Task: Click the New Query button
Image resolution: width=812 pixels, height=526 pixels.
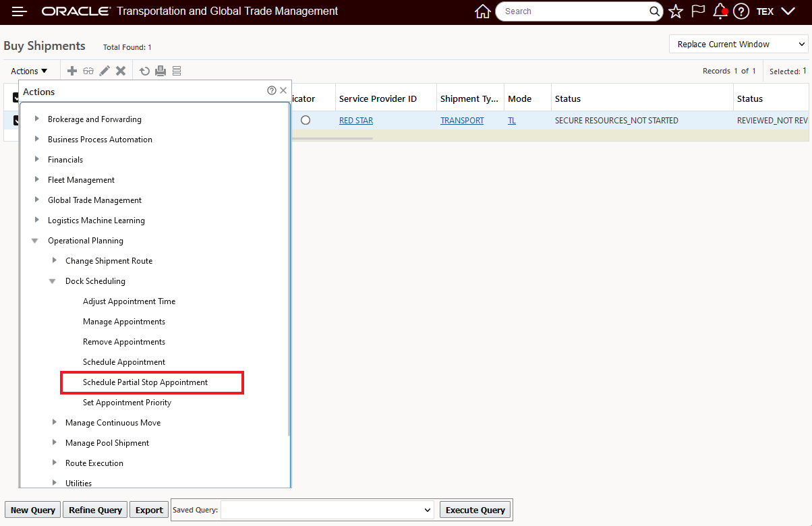Action: click(x=33, y=510)
